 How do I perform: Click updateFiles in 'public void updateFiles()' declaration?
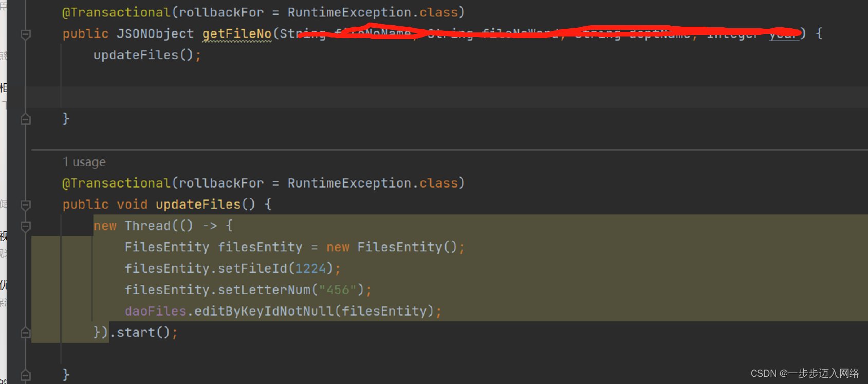pos(198,205)
